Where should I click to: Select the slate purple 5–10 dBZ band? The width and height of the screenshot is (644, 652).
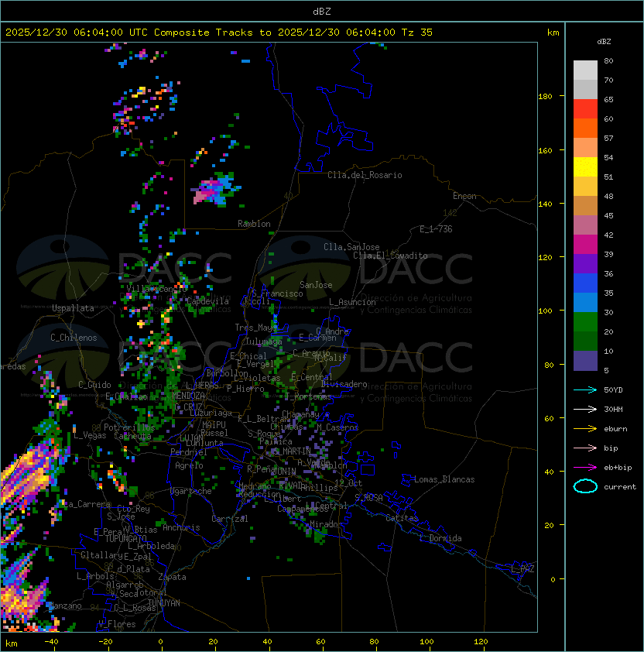pos(585,361)
